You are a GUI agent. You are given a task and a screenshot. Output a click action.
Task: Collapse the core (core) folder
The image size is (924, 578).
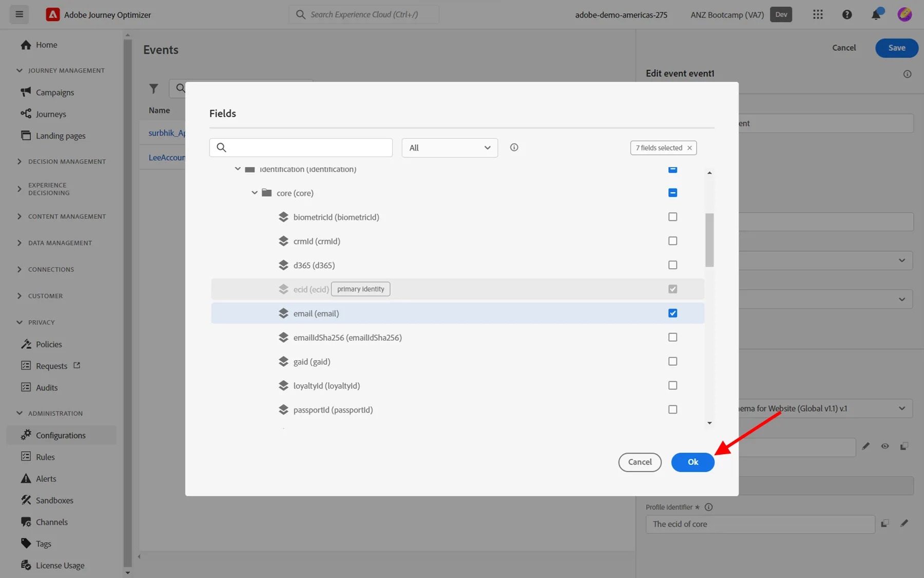pyautogui.click(x=254, y=193)
